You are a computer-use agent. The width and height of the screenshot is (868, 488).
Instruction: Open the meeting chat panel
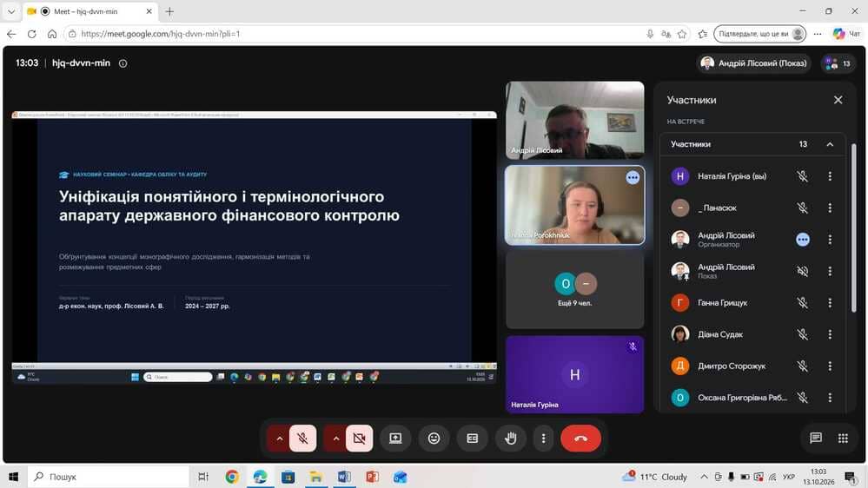click(x=815, y=439)
